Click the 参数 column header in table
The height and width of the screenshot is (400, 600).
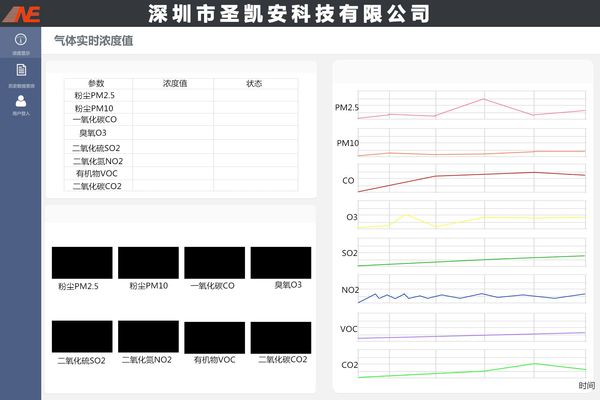[x=96, y=84]
